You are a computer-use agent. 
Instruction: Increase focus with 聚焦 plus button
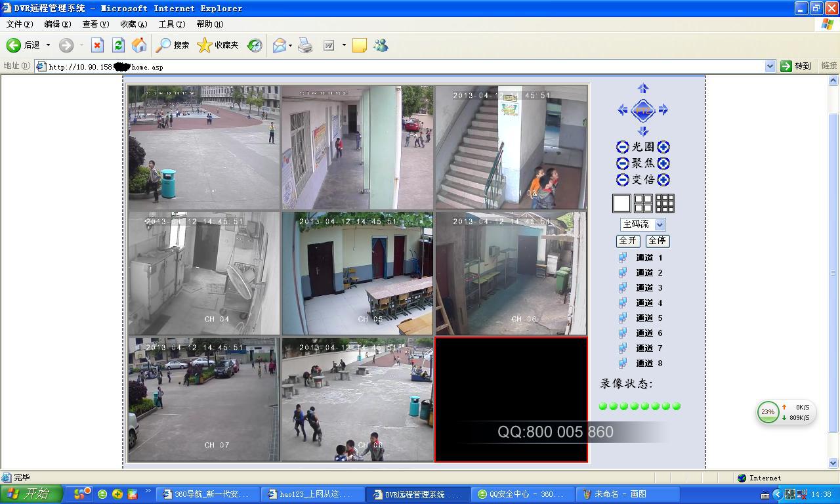pyautogui.click(x=663, y=163)
